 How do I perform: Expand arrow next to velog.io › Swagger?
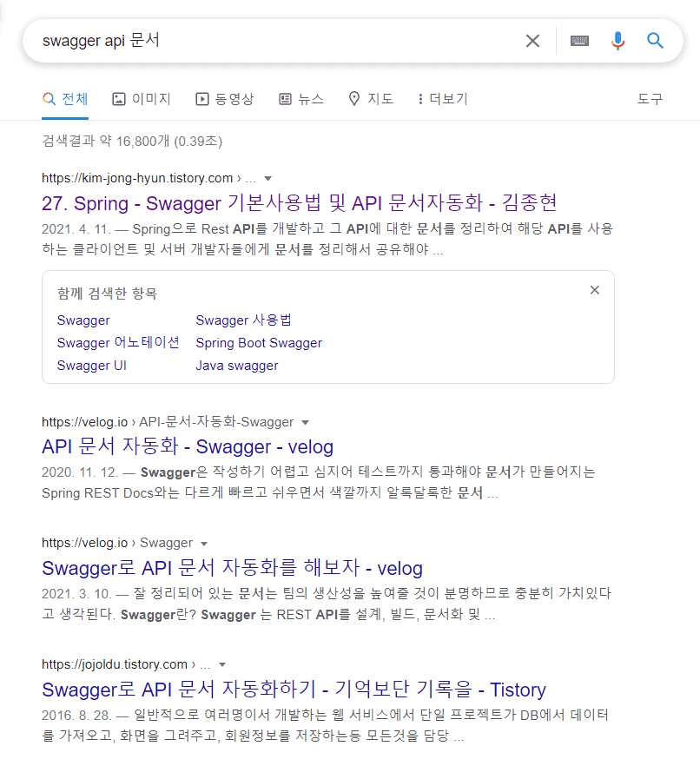[x=204, y=544]
